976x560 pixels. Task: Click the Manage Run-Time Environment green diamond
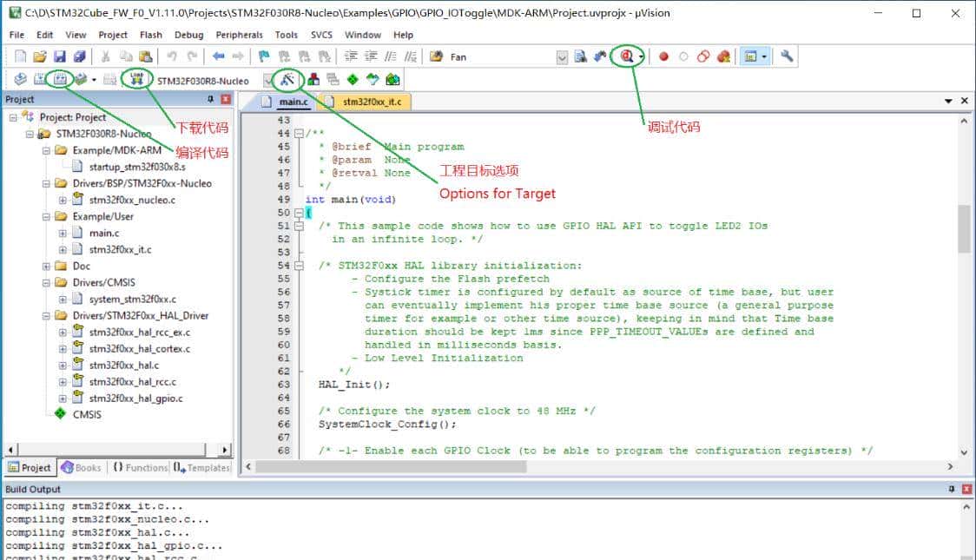tap(353, 80)
